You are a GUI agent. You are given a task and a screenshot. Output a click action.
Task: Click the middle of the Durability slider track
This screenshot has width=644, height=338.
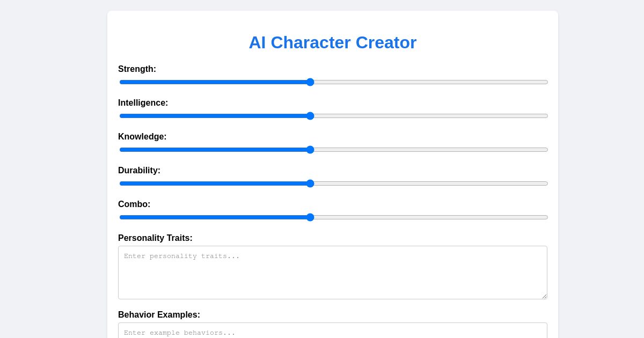tap(333, 183)
